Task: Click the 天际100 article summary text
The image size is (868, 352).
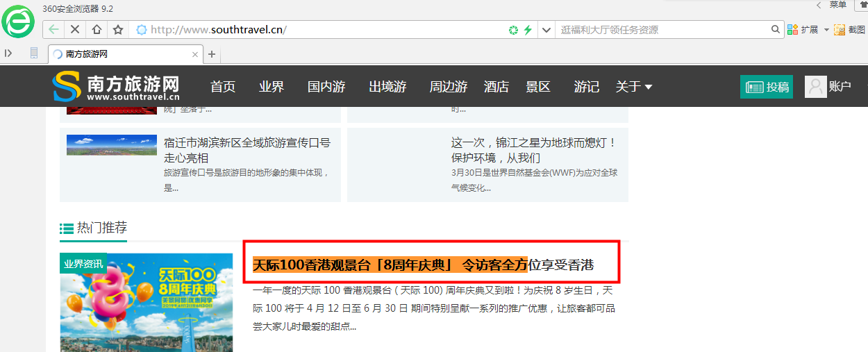Action: 434,308
